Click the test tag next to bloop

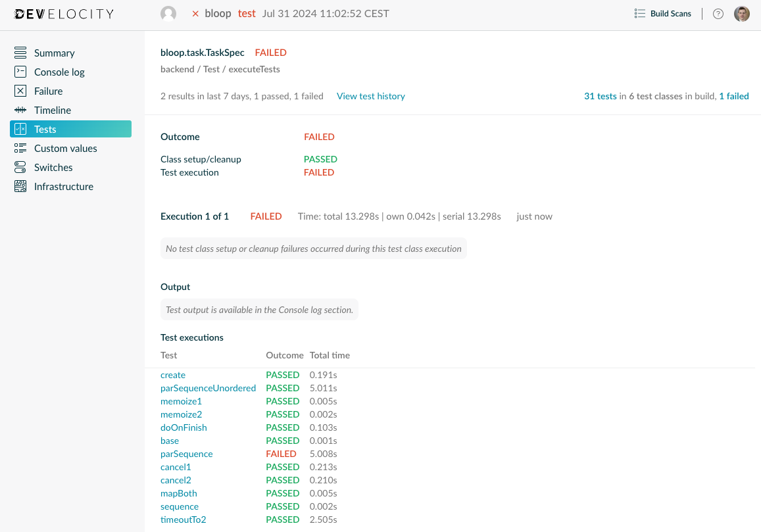pyautogui.click(x=247, y=13)
